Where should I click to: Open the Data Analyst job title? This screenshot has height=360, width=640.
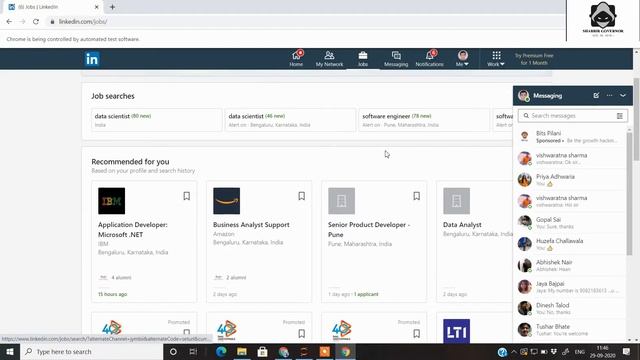[x=462, y=224]
